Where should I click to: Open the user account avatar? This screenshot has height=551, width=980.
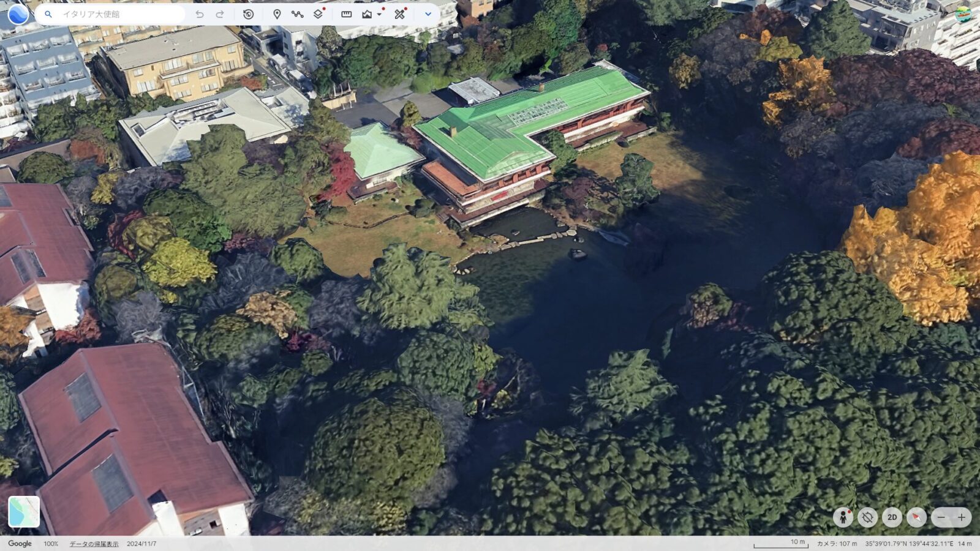963,13
